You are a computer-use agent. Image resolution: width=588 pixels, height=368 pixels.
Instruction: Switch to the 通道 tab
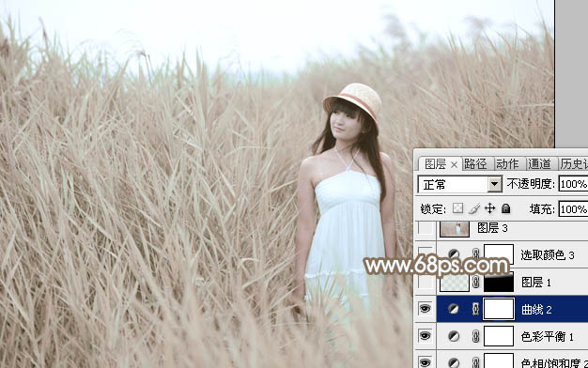pyautogui.click(x=539, y=163)
